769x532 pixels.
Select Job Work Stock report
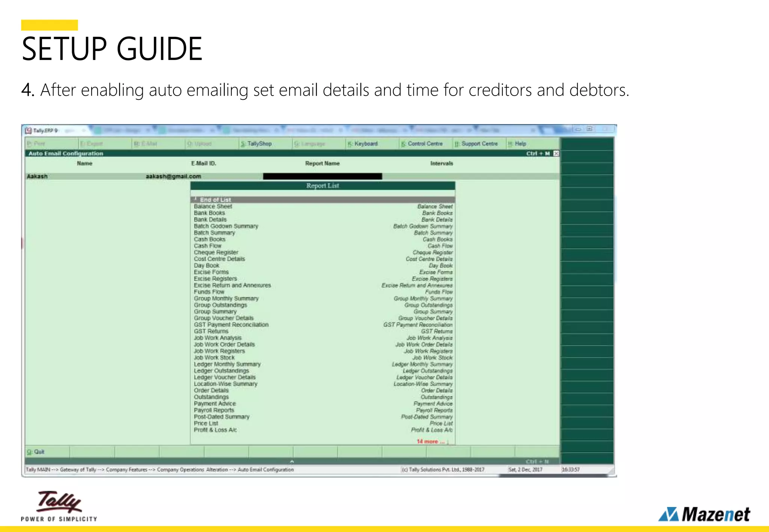pos(323,358)
